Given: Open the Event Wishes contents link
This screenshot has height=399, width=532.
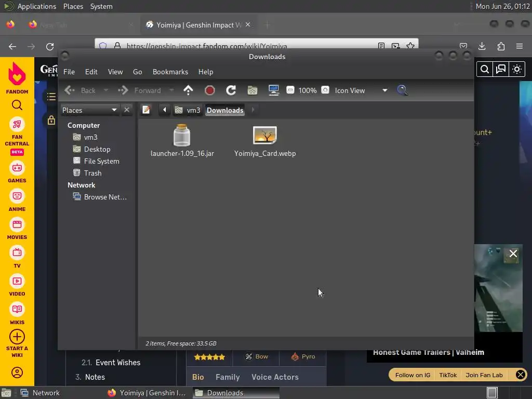Looking at the screenshot, I should click(118, 362).
